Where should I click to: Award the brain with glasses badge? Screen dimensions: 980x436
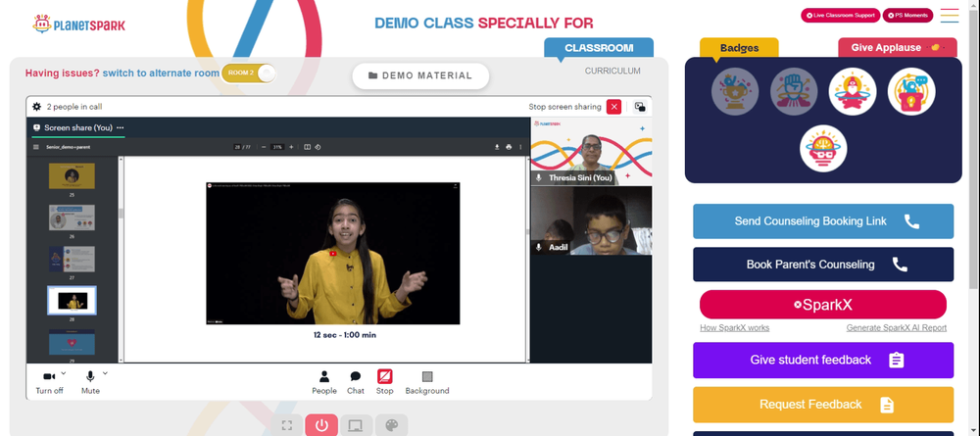tap(823, 149)
